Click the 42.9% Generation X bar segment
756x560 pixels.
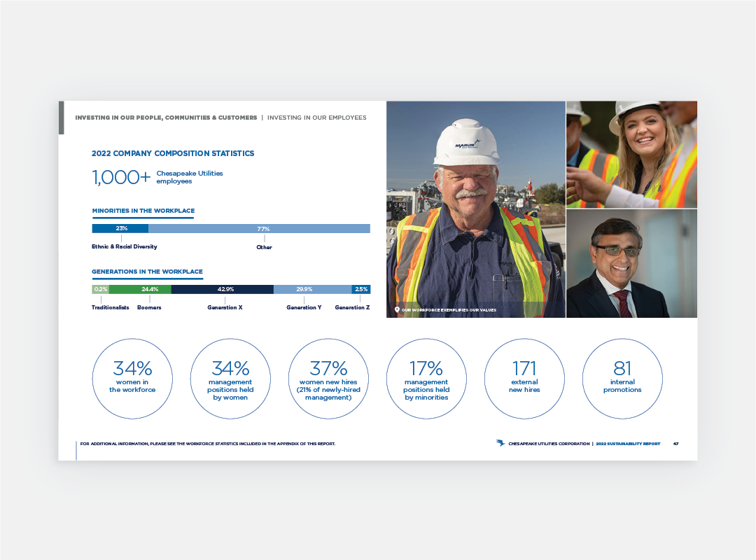point(223,289)
